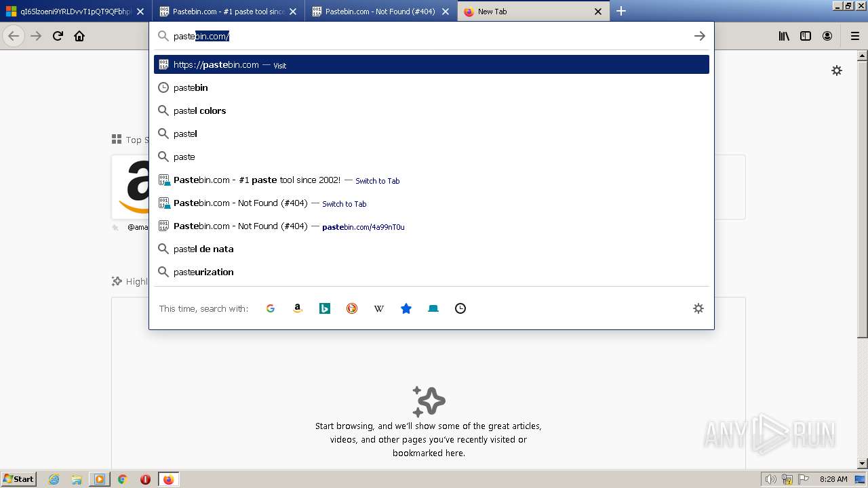Switch to tab Pastebin #1 paste tool suggestion
The image size is (868, 488).
pyautogui.click(x=431, y=180)
